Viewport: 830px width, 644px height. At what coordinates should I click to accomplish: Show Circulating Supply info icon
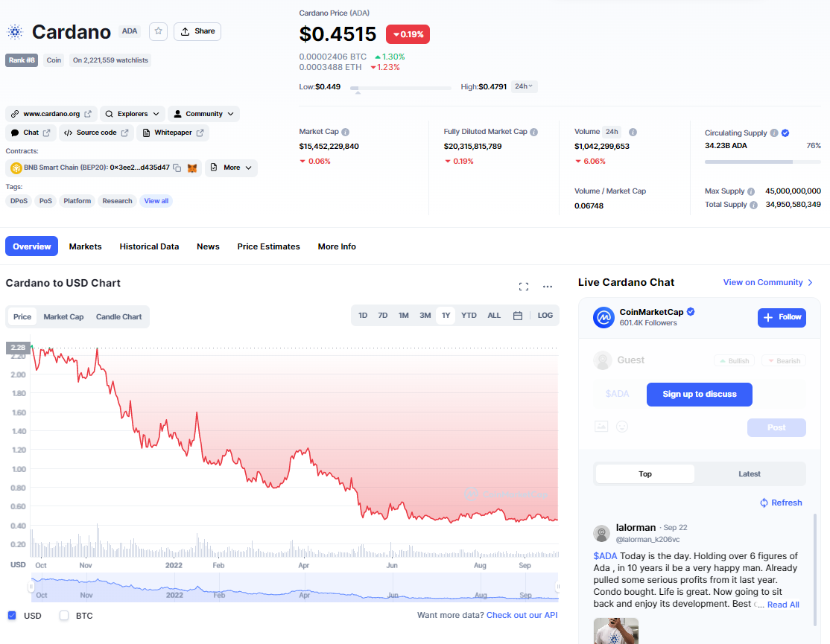(x=774, y=133)
